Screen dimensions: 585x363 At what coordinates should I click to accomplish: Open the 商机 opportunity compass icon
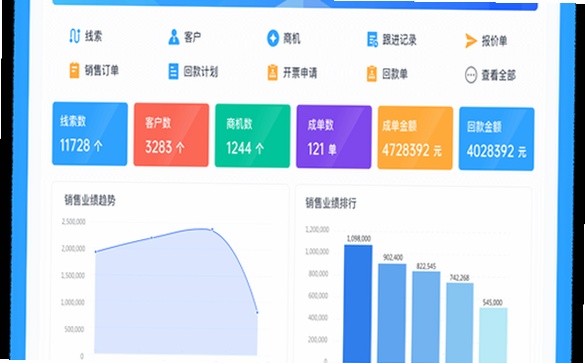pos(273,38)
